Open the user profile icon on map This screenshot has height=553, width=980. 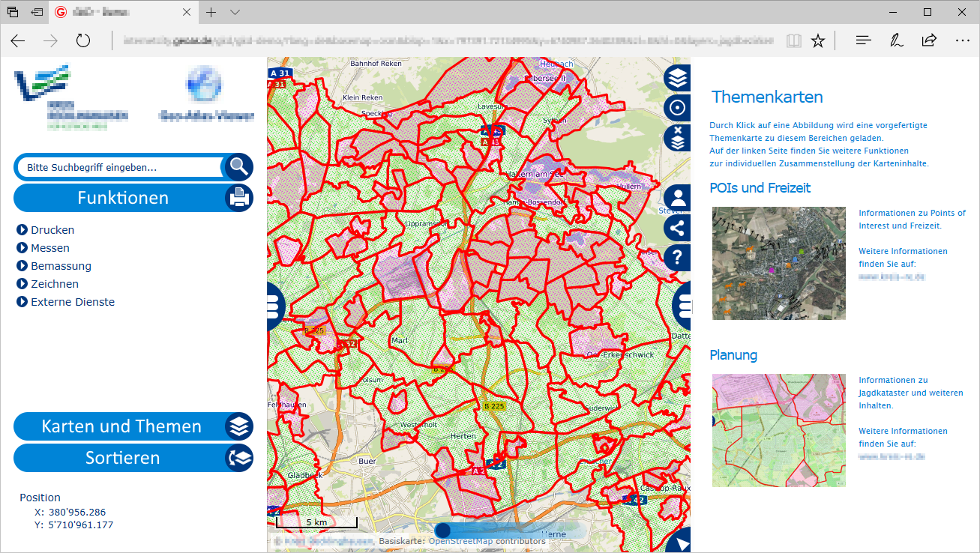[x=678, y=199]
